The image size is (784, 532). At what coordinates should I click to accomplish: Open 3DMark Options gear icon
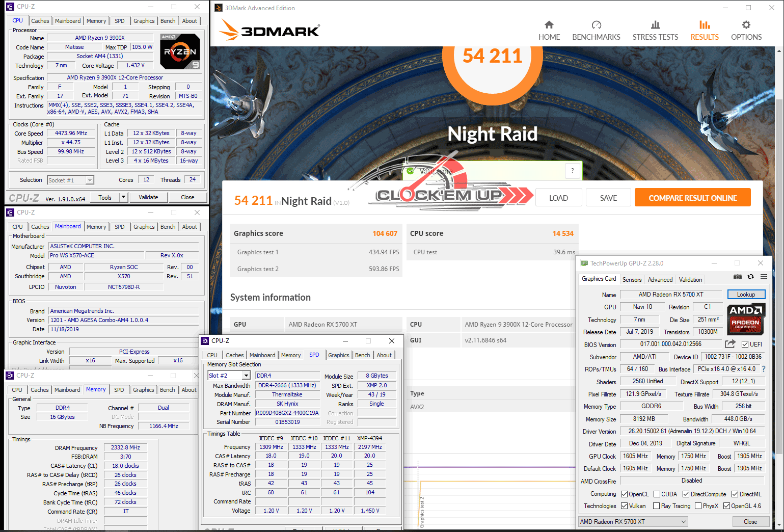tap(746, 25)
